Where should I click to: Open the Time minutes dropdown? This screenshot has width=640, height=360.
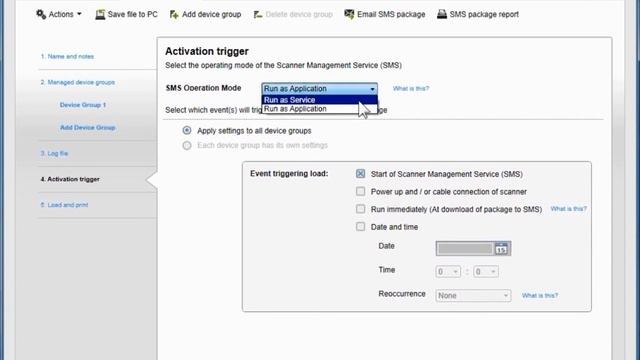(x=486, y=271)
